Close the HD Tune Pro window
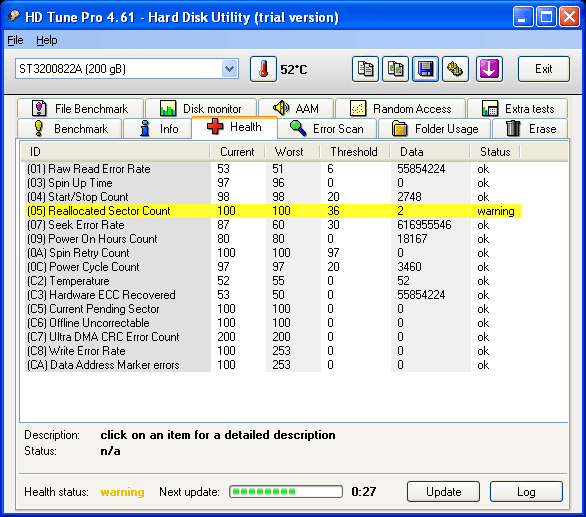 pyautogui.click(x=569, y=17)
